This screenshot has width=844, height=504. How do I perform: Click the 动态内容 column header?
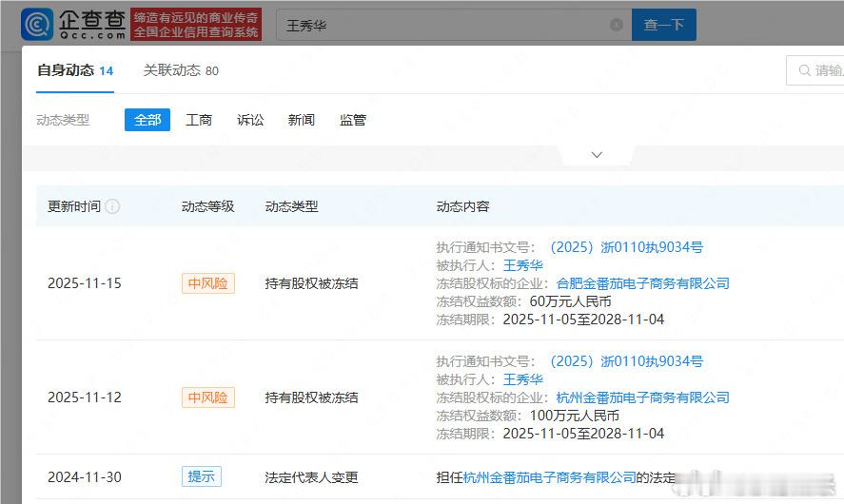coord(462,206)
